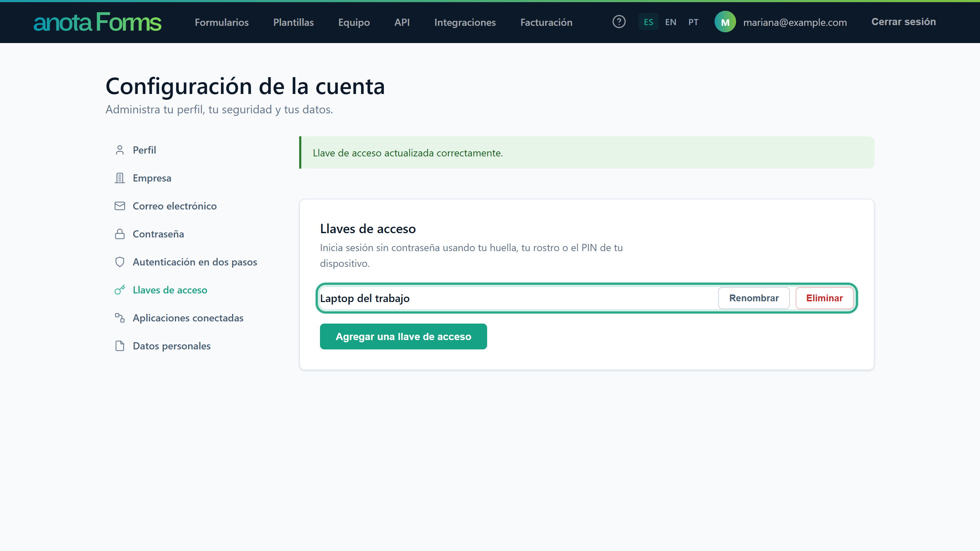Click Agregar una llave de acceso
The height and width of the screenshot is (551, 980).
pyautogui.click(x=403, y=336)
